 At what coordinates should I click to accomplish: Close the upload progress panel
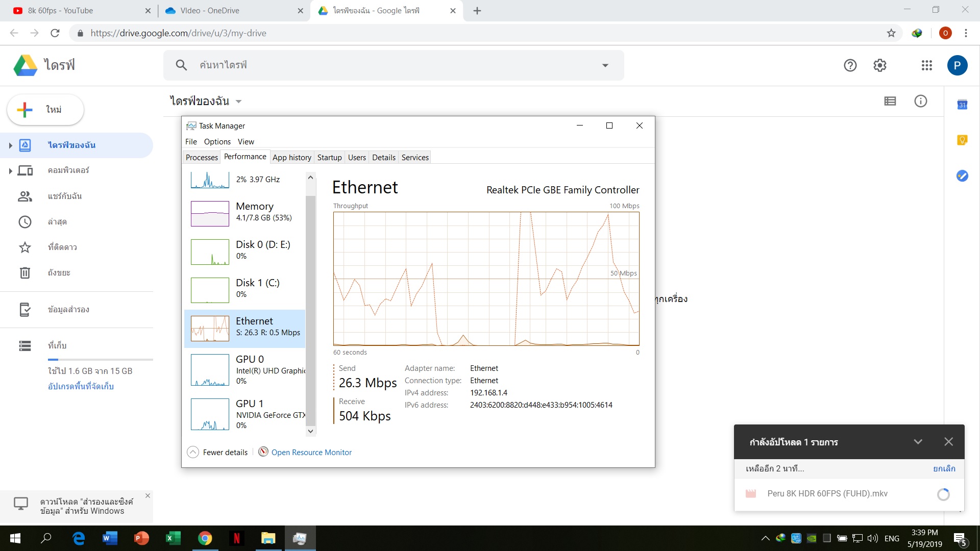tap(948, 442)
